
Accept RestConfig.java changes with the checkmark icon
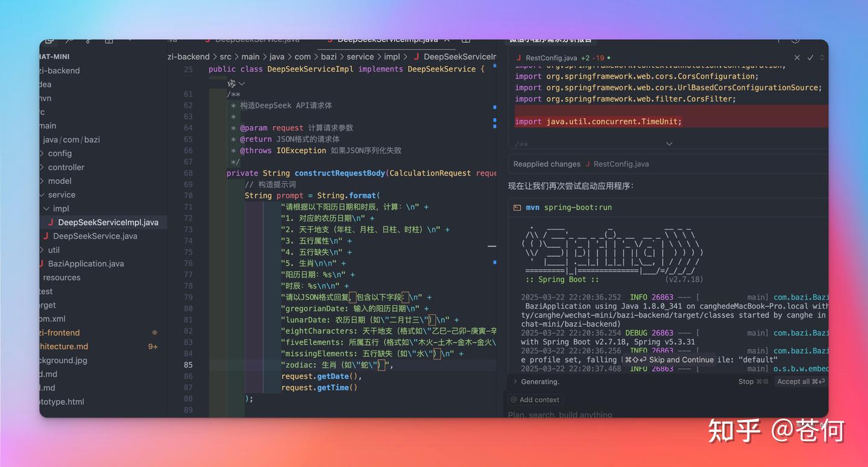pos(810,58)
